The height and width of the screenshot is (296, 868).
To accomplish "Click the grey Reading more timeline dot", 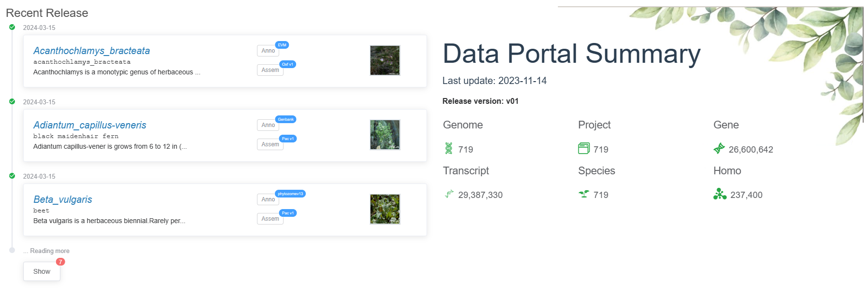I will point(12,250).
